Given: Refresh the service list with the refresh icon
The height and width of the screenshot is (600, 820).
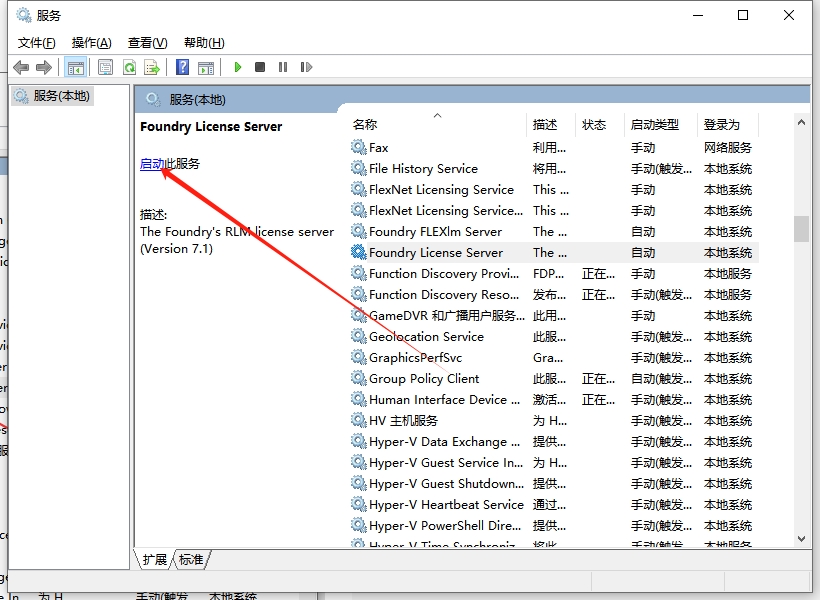Looking at the screenshot, I should tap(131, 66).
